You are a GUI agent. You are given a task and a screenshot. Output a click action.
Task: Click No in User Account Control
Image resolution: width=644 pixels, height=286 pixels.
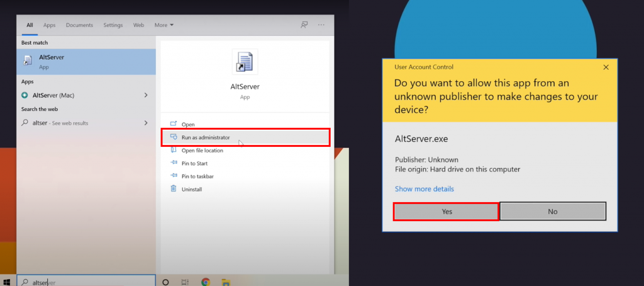pyautogui.click(x=552, y=212)
